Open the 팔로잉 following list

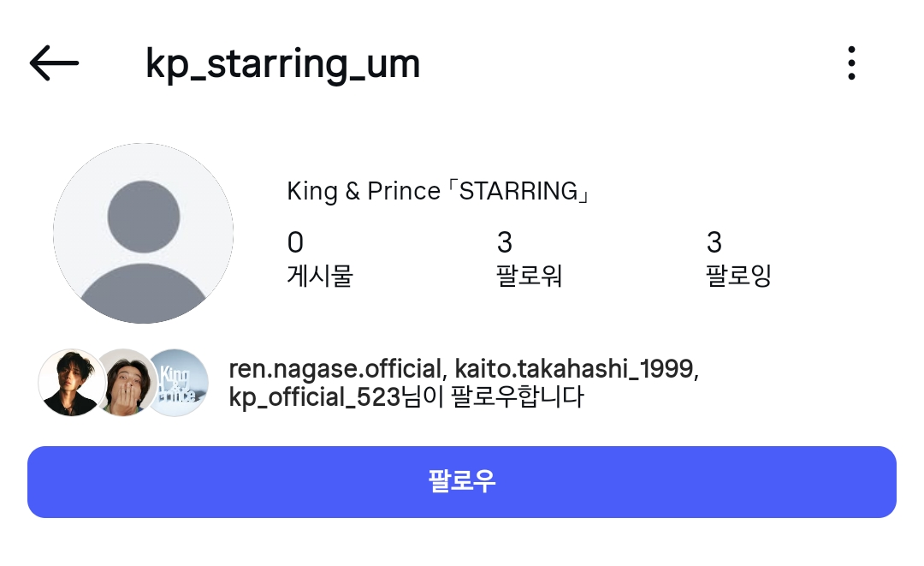pos(738,276)
